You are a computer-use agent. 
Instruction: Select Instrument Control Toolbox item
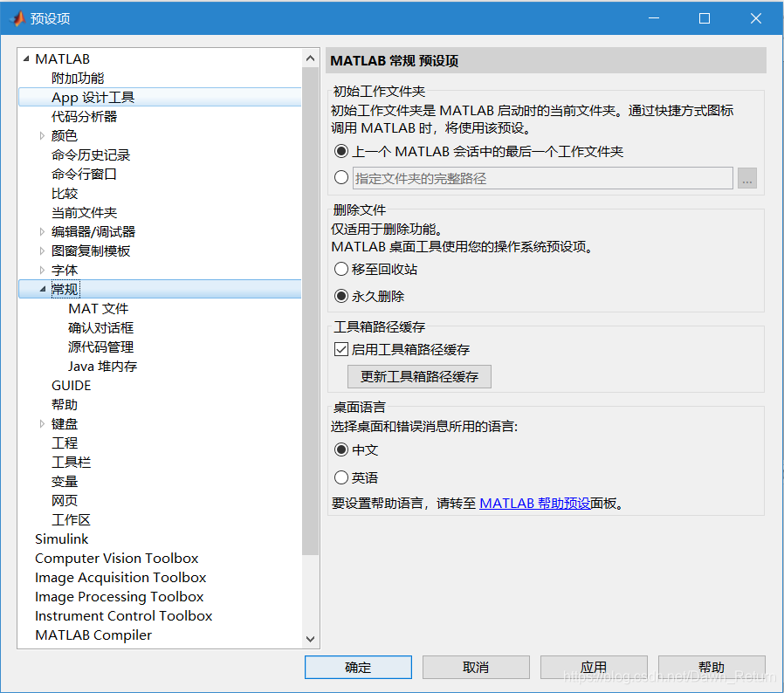[x=123, y=615]
